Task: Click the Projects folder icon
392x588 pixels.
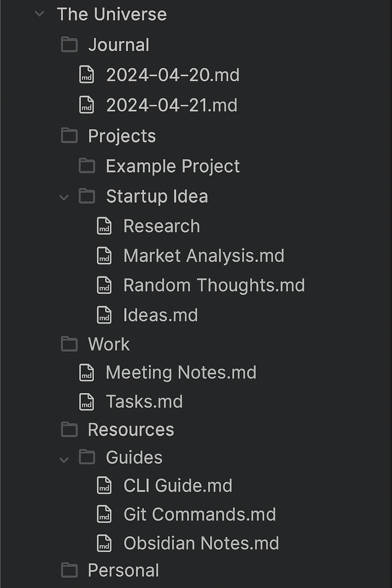Action: pyautogui.click(x=69, y=136)
